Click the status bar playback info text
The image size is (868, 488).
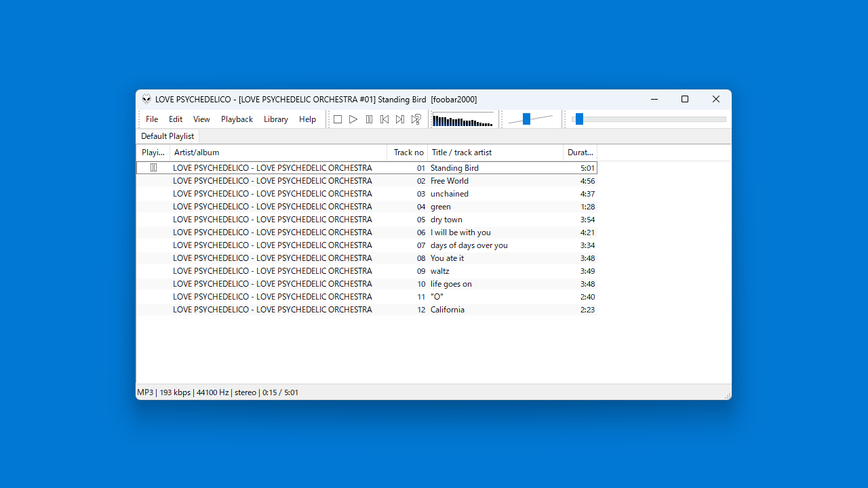tap(218, 392)
